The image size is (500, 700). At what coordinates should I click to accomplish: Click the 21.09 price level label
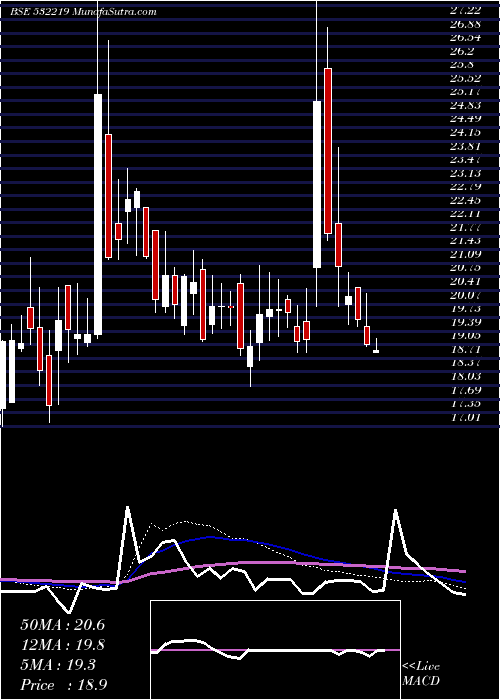pyautogui.click(x=465, y=254)
